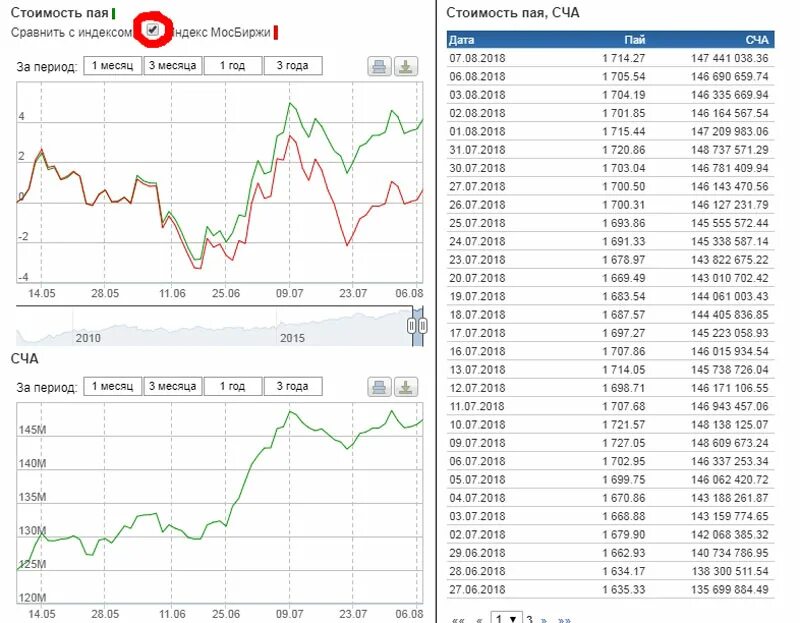Jump to last page of table

[x=564, y=619]
